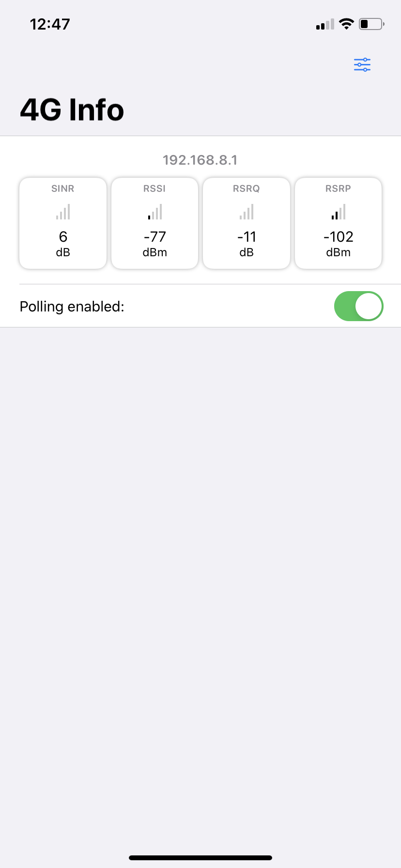The width and height of the screenshot is (401, 868).
Task: Tap the Polling enabled label
Action: coord(72,307)
